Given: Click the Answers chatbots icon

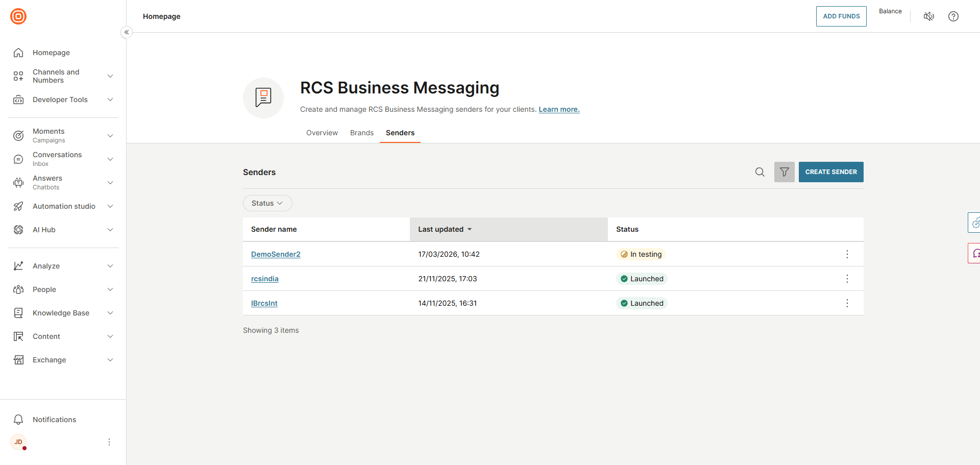Looking at the screenshot, I should [18, 182].
